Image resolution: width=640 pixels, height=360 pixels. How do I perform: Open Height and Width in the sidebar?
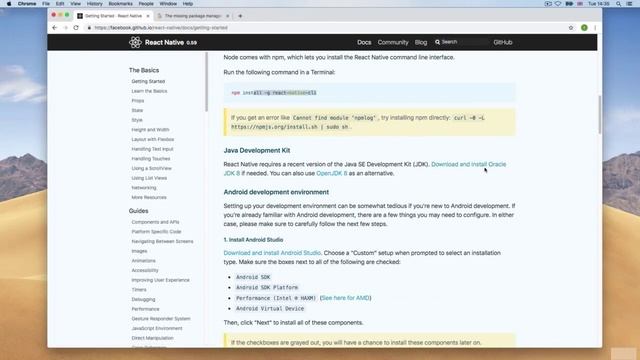[150, 129]
